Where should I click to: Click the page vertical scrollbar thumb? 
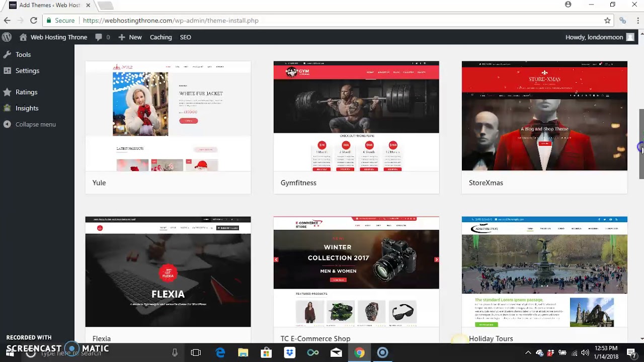(x=641, y=143)
